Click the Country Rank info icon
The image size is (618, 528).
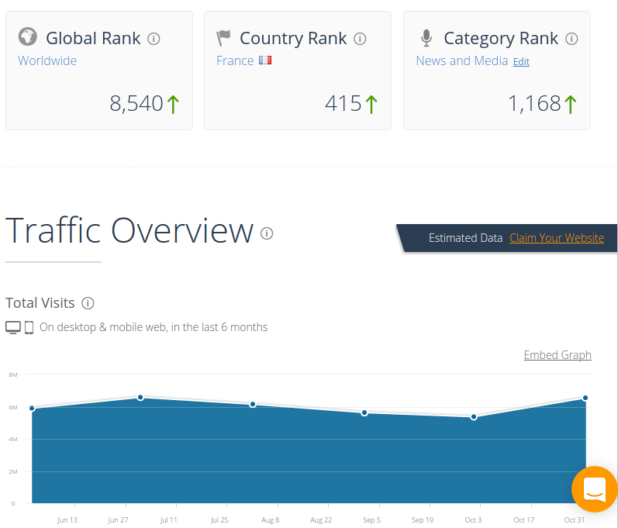tap(360, 39)
